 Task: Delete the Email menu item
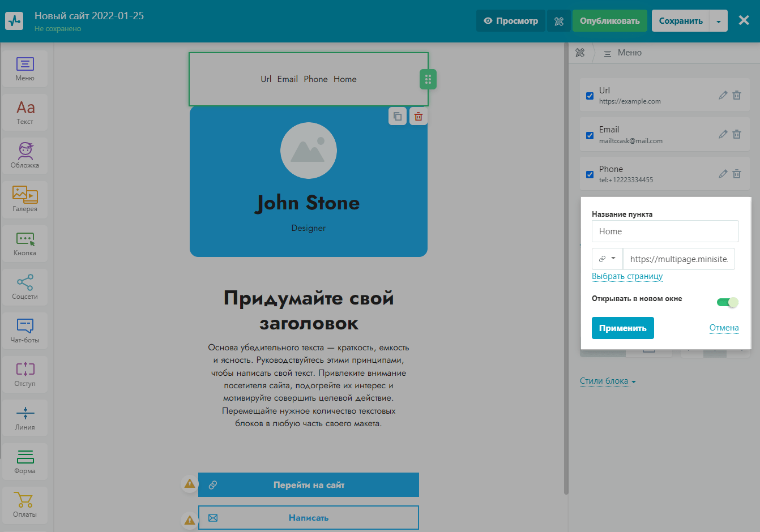[x=737, y=135]
